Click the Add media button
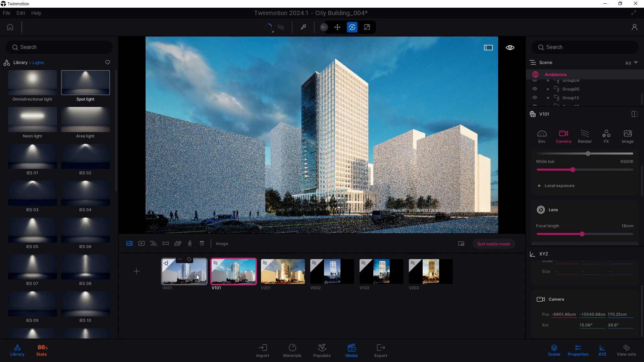This screenshot has width=644, height=362. pyautogui.click(x=136, y=271)
